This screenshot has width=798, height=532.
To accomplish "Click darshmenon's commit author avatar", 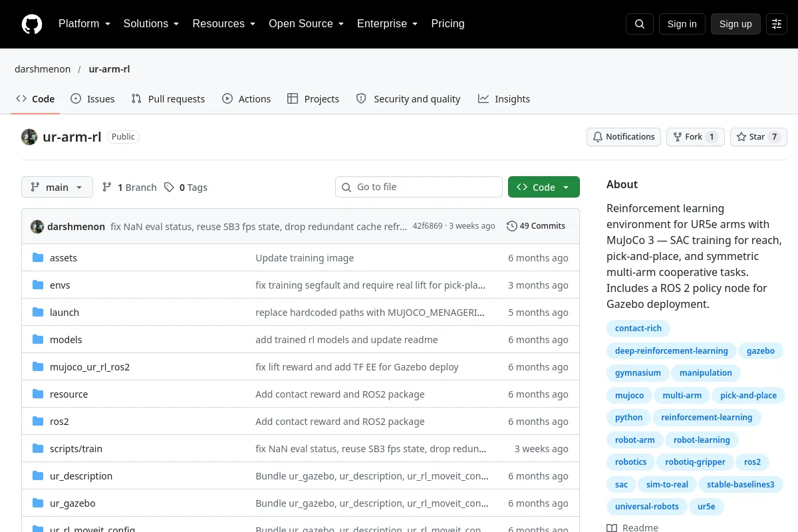I will 37,226.
